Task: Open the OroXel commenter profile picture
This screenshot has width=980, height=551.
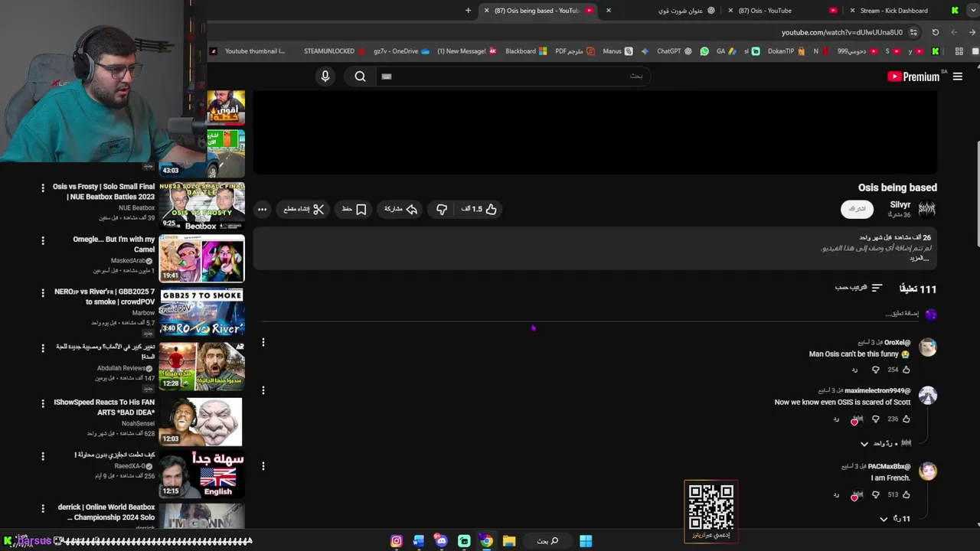Action: point(928,347)
